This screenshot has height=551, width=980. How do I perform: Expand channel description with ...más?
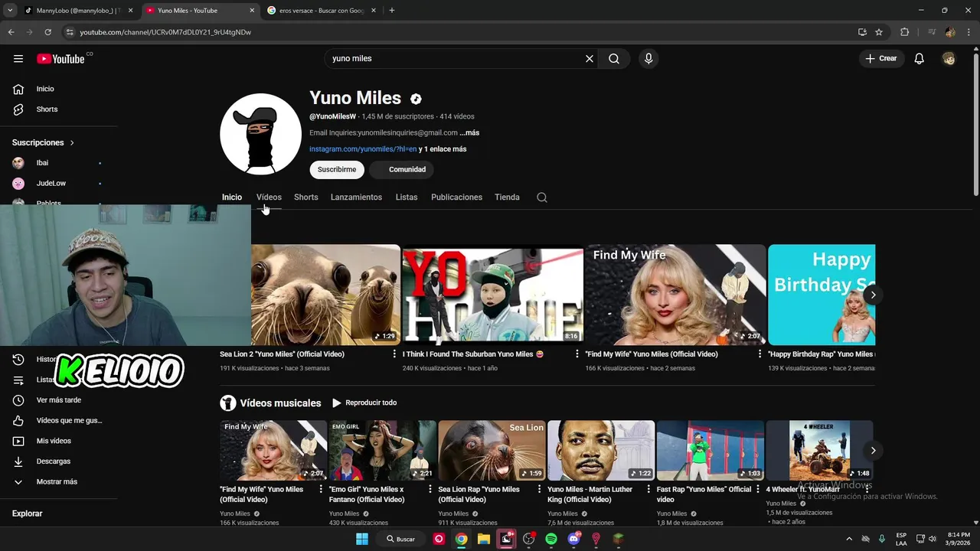coord(469,133)
